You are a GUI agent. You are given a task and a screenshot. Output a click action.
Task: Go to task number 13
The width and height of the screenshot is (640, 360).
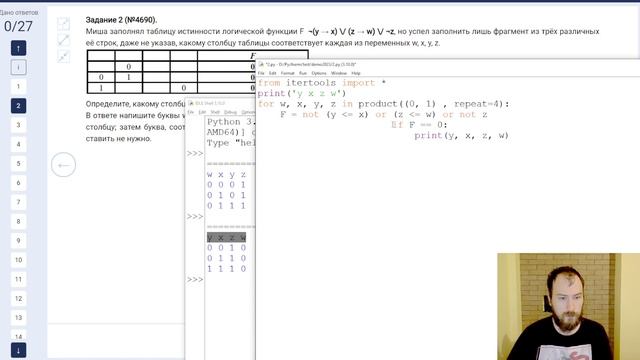click(x=18, y=318)
